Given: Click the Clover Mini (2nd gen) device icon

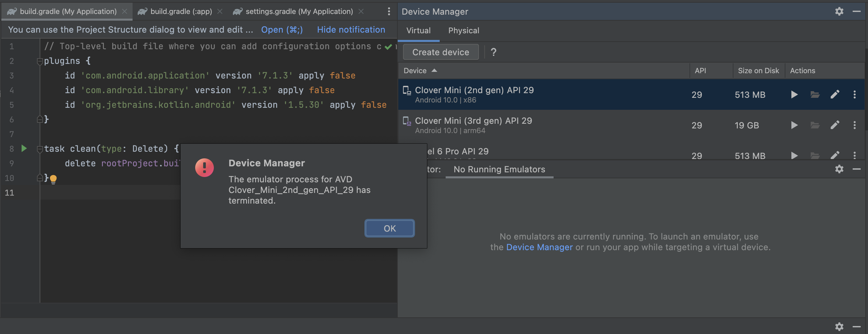Looking at the screenshot, I should click(407, 90).
